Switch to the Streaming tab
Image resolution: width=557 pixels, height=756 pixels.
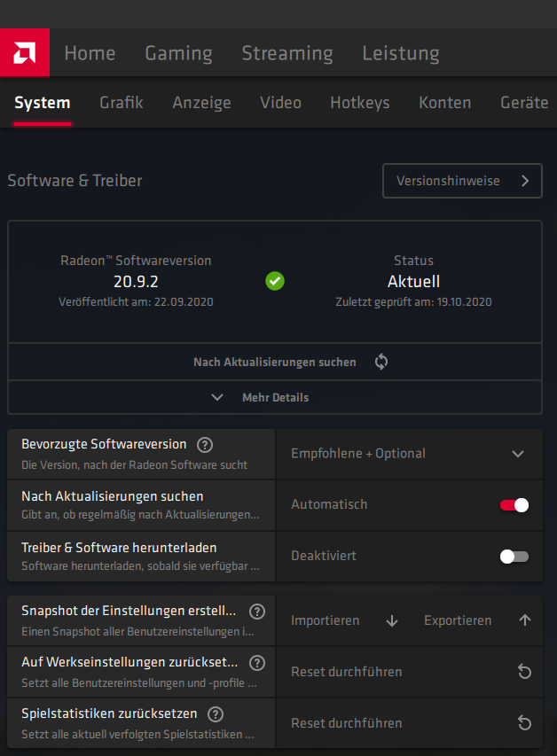point(287,53)
